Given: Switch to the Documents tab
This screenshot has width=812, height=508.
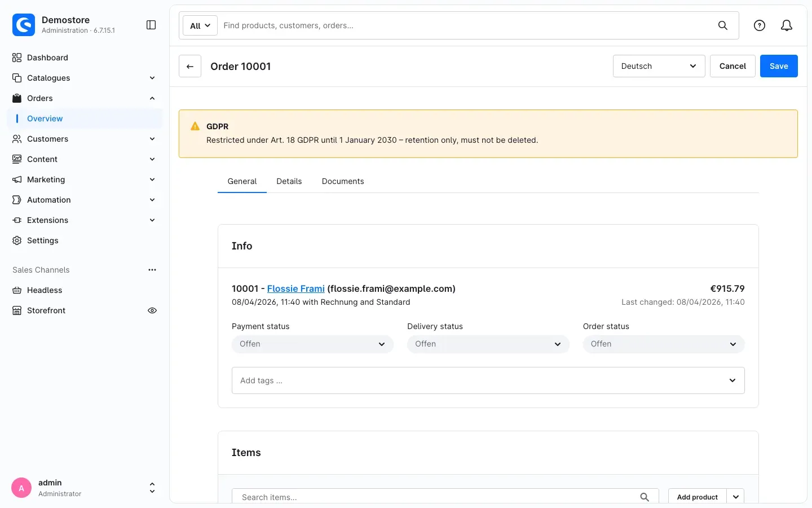Looking at the screenshot, I should click(343, 181).
